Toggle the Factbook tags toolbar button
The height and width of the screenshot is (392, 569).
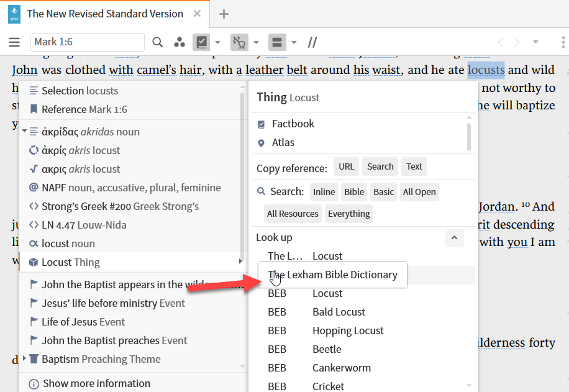[x=201, y=42]
